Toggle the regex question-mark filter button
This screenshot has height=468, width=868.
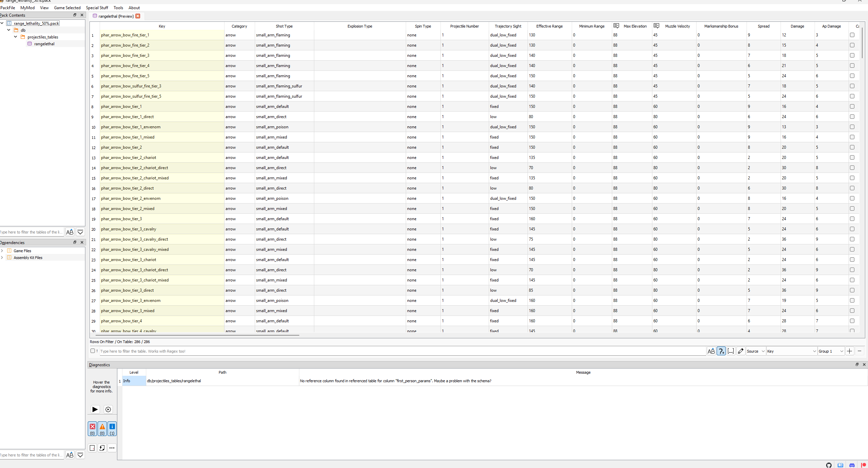click(721, 351)
